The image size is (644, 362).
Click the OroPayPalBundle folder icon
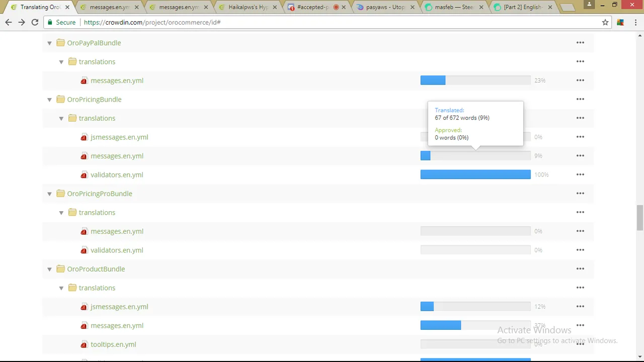[60, 43]
